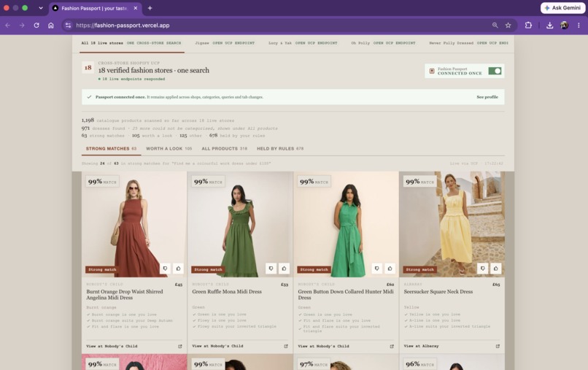The image size is (588, 370).
Task: Select the All 18 live stores tab
Action: point(131,43)
